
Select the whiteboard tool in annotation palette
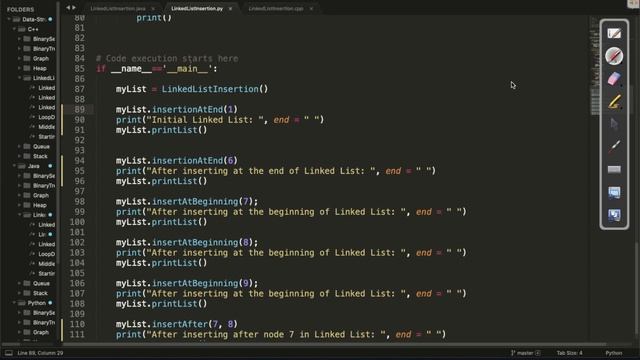(x=614, y=33)
